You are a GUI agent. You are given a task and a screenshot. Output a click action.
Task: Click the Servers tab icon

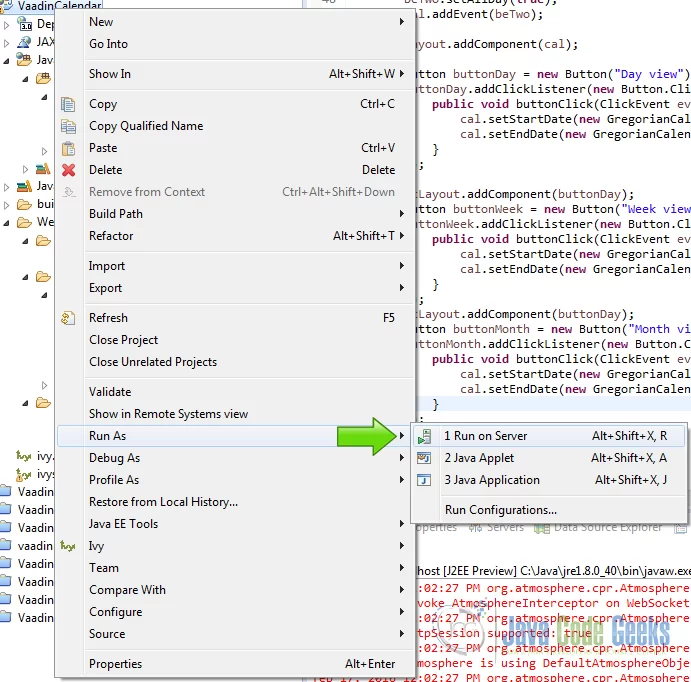(476, 528)
